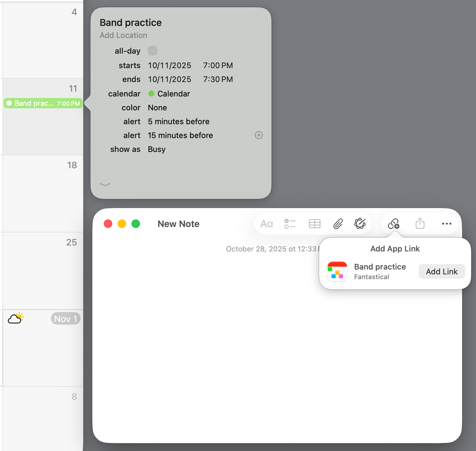The image size is (476, 451).
Task: Click the Add Link button
Action: (x=442, y=272)
